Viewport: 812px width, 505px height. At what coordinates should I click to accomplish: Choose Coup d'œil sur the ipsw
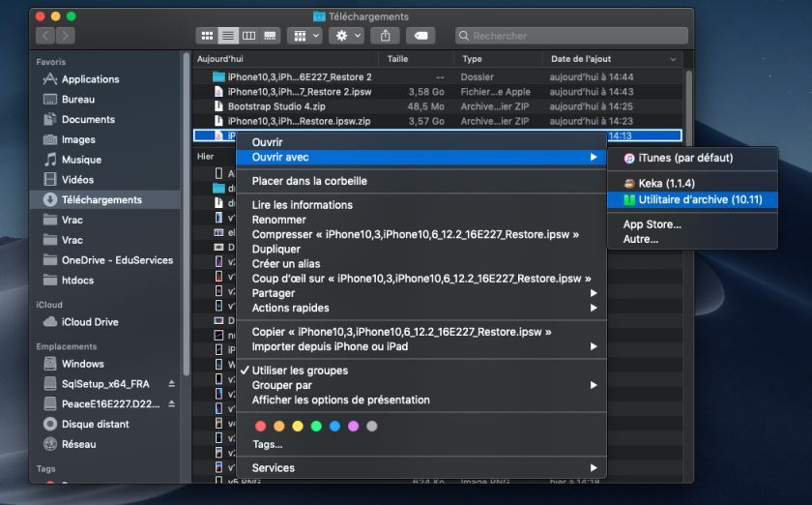pos(421,279)
